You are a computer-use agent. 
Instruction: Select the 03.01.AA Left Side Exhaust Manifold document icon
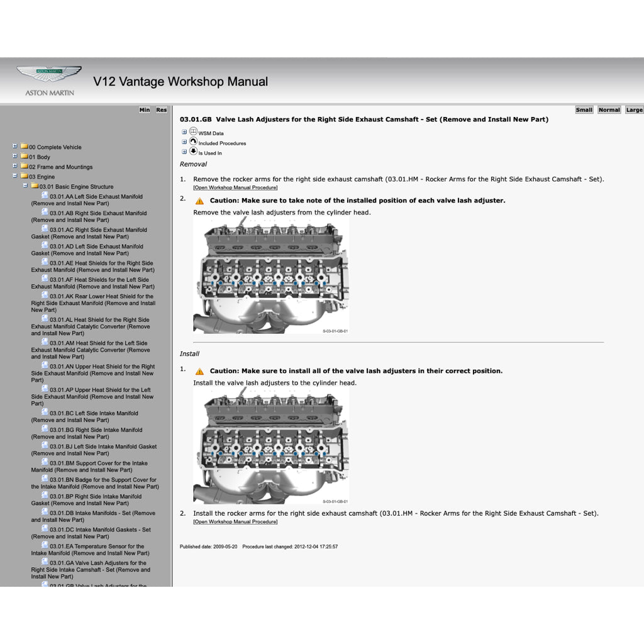44,196
